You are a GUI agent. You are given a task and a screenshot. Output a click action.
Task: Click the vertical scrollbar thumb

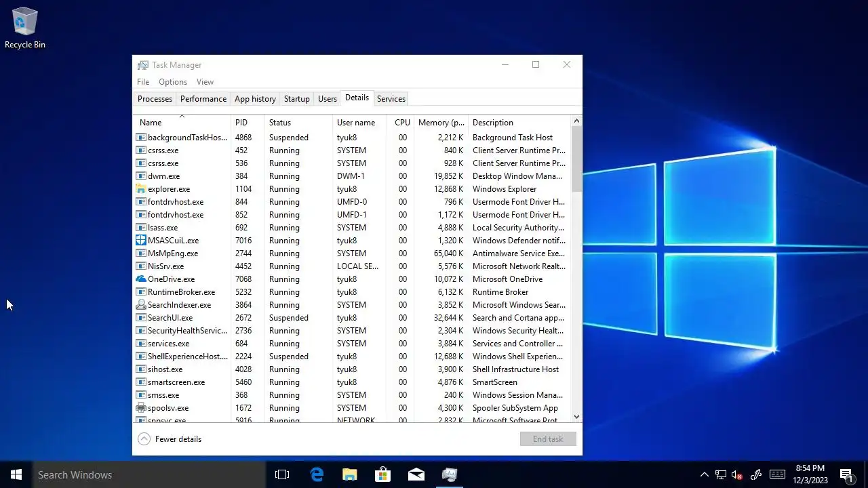click(x=576, y=159)
